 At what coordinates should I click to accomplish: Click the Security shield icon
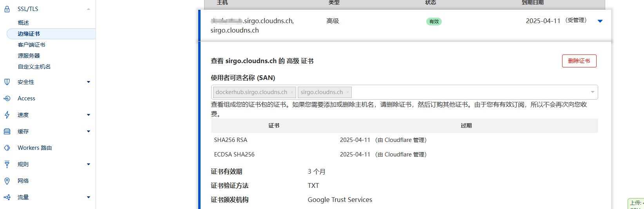[x=7, y=82]
